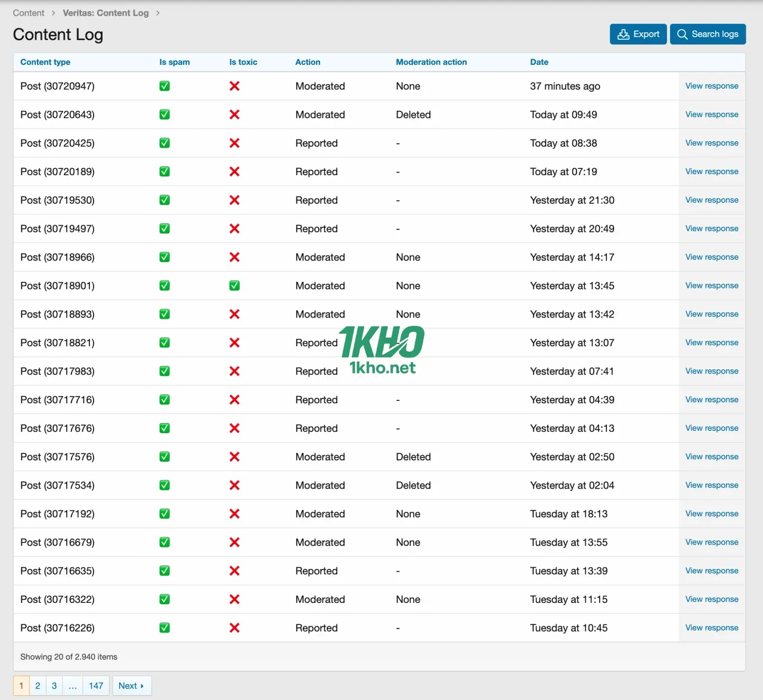Viewport: 763px width, 700px height.
Task: Open Veritas: Content Log breadcrumb link
Action: coord(106,13)
